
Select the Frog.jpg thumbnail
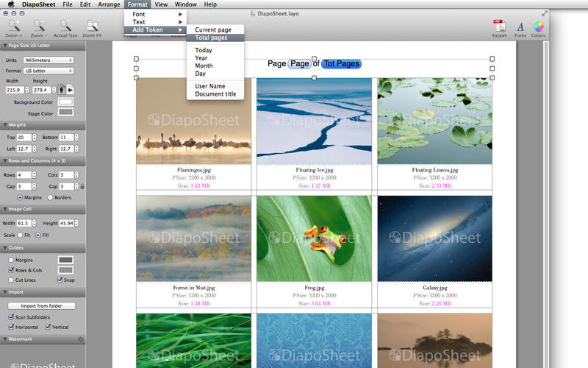click(x=315, y=238)
